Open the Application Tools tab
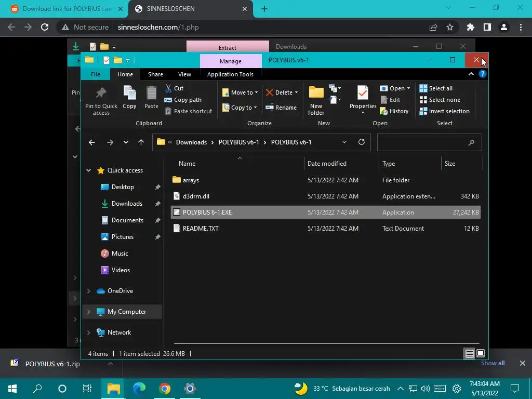 click(x=230, y=74)
